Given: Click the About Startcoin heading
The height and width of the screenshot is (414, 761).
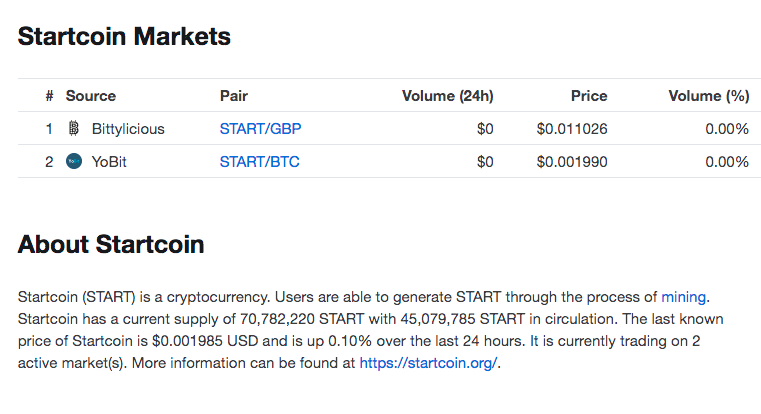Looking at the screenshot, I should tap(111, 244).
